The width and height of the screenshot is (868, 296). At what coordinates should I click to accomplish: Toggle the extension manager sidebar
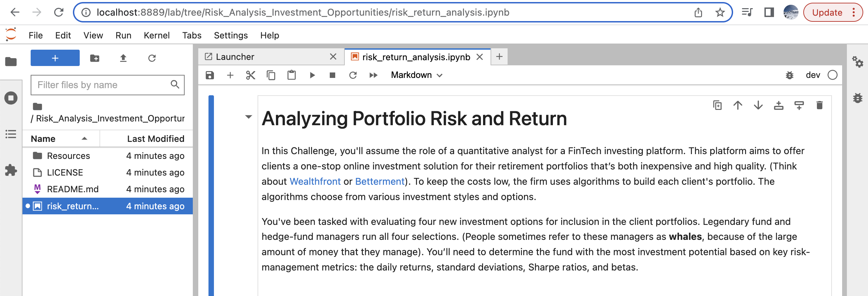pos(11,171)
